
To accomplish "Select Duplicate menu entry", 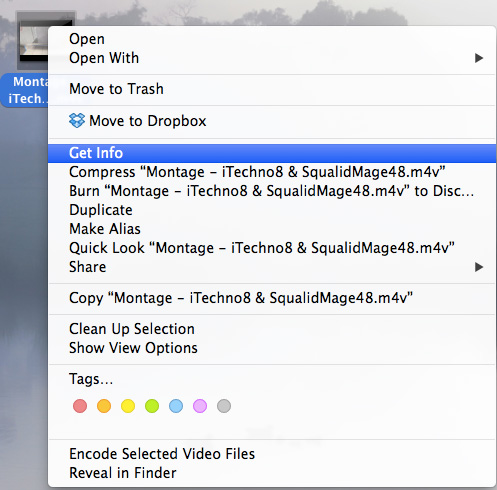I will click(272, 210).
